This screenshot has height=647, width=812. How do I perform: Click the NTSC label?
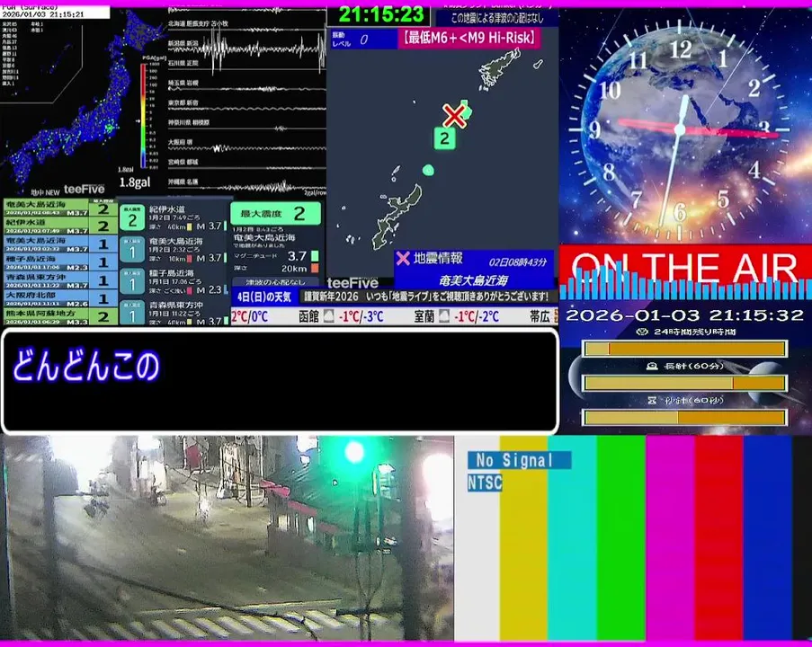pyautogui.click(x=485, y=483)
